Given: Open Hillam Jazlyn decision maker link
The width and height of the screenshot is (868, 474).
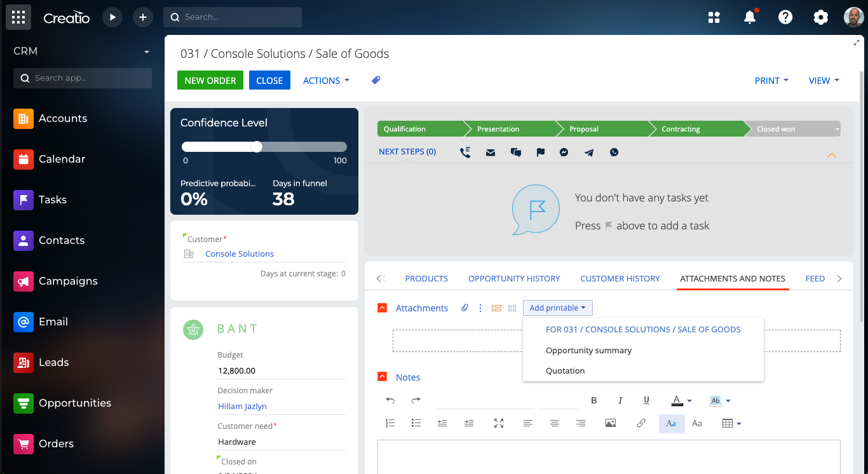Looking at the screenshot, I should 242,406.
